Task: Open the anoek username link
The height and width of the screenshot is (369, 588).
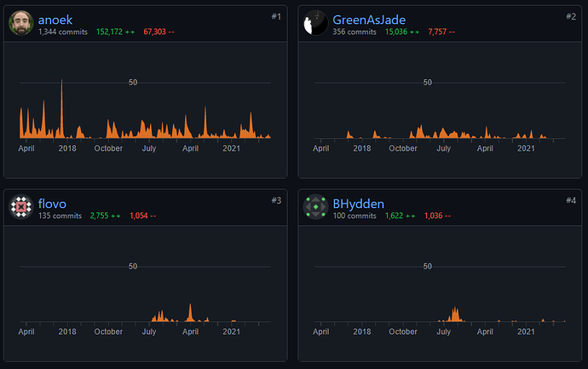Action: pyautogui.click(x=55, y=18)
